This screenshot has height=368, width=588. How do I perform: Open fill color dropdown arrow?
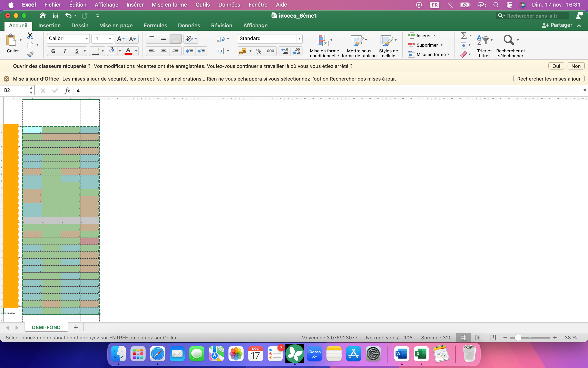(120, 51)
